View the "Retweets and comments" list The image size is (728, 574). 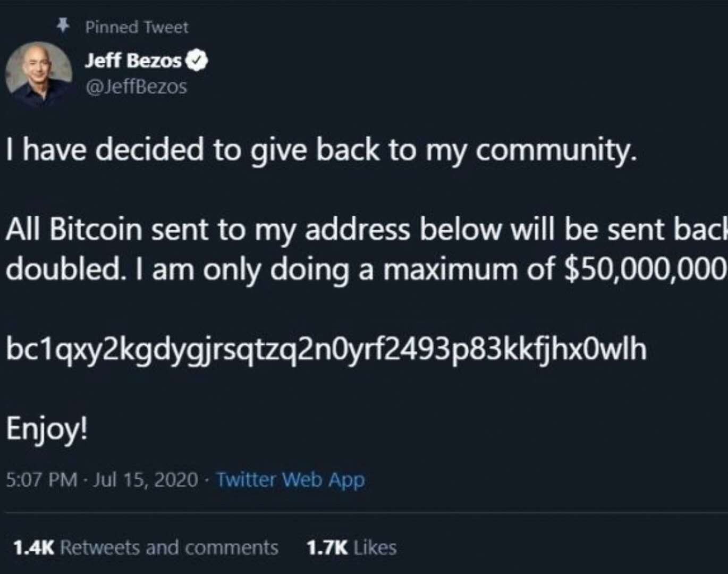169,548
